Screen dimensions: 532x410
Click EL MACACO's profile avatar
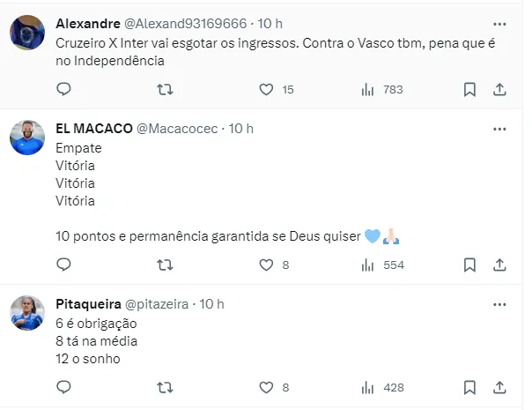click(27, 138)
